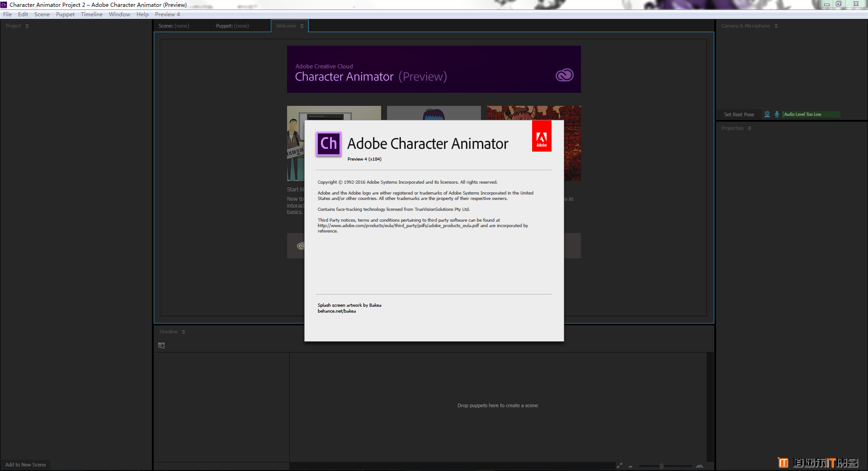Viewport: 868px width, 471px height.
Task: Open the Scene menu
Action: pos(42,14)
